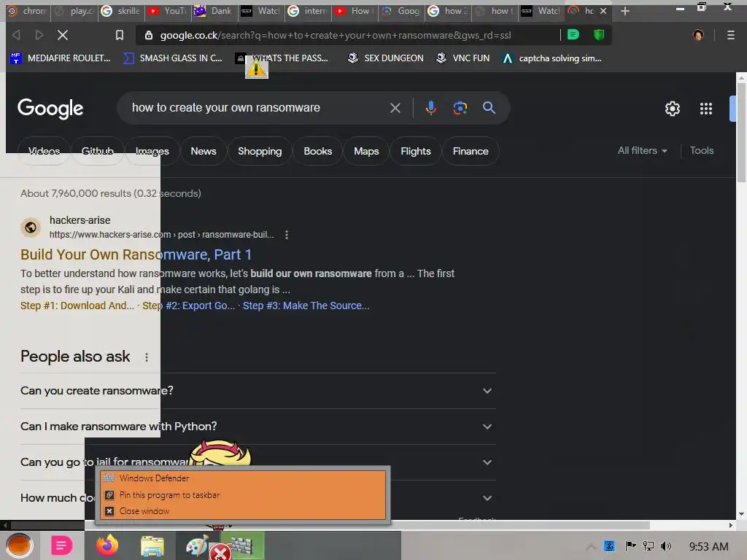Screen dimensions: 747x560
Task: Switch to the 'skrille' browser tab
Action: click(122, 11)
